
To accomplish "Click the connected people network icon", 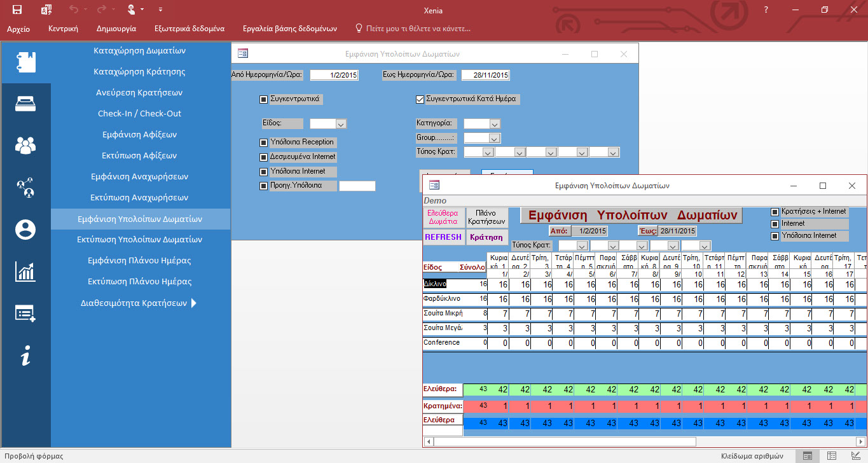I will 25,188.
